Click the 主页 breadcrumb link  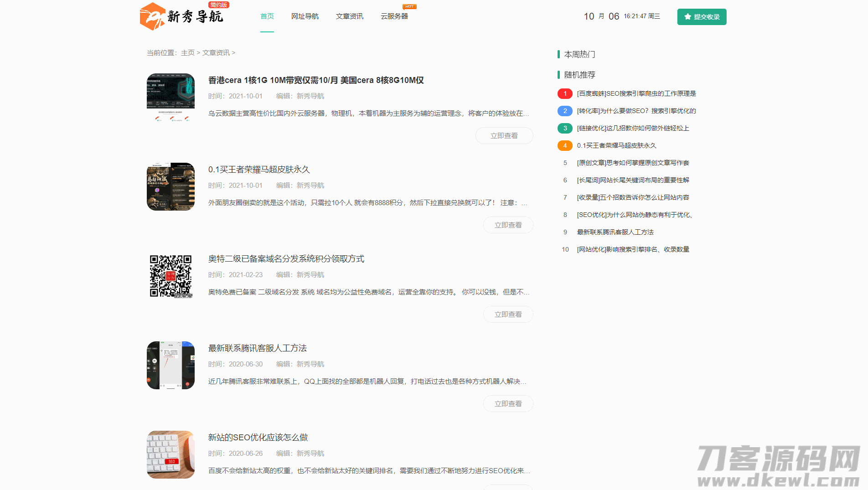(188, 53)
